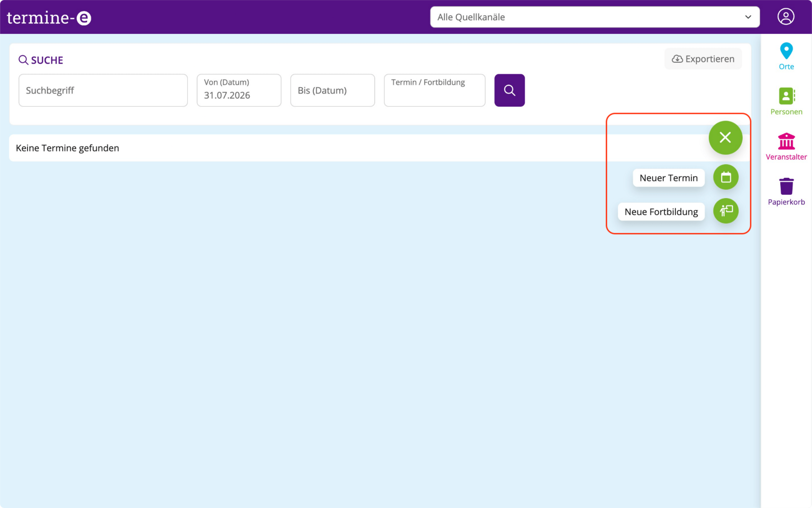Open the Von (Datum) date field

239,90
